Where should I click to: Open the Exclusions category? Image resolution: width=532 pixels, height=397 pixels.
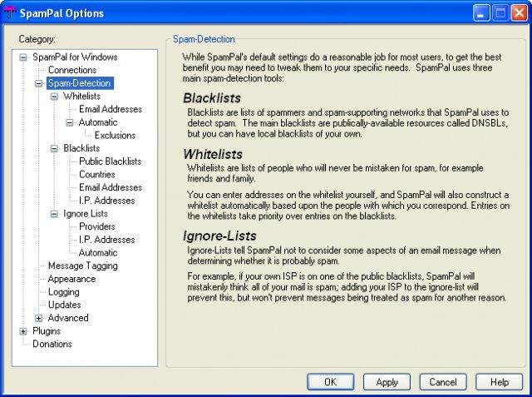[x=115, y=135]
